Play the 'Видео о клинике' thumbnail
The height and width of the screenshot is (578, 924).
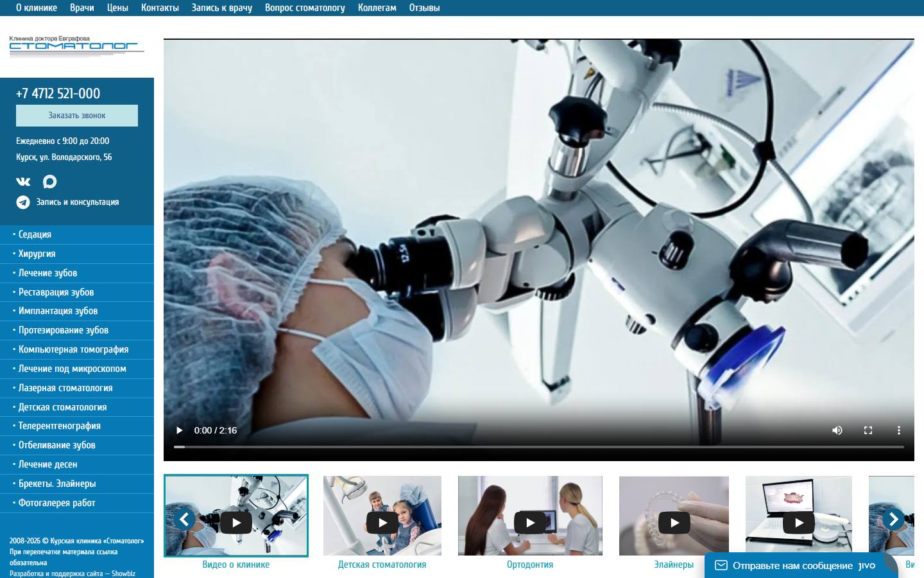tap(236, 522)
